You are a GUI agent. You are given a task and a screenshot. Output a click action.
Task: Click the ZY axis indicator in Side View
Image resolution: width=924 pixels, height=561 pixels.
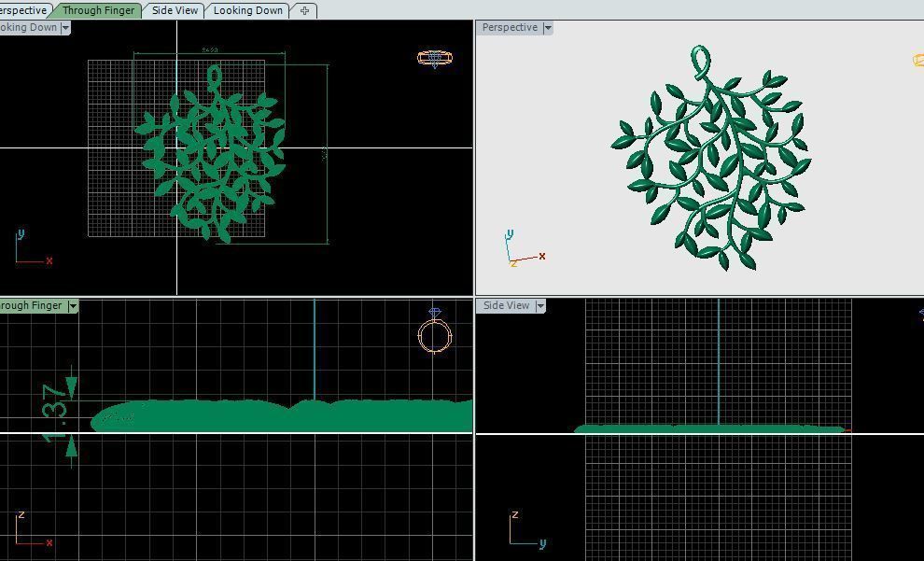point(527,529)
